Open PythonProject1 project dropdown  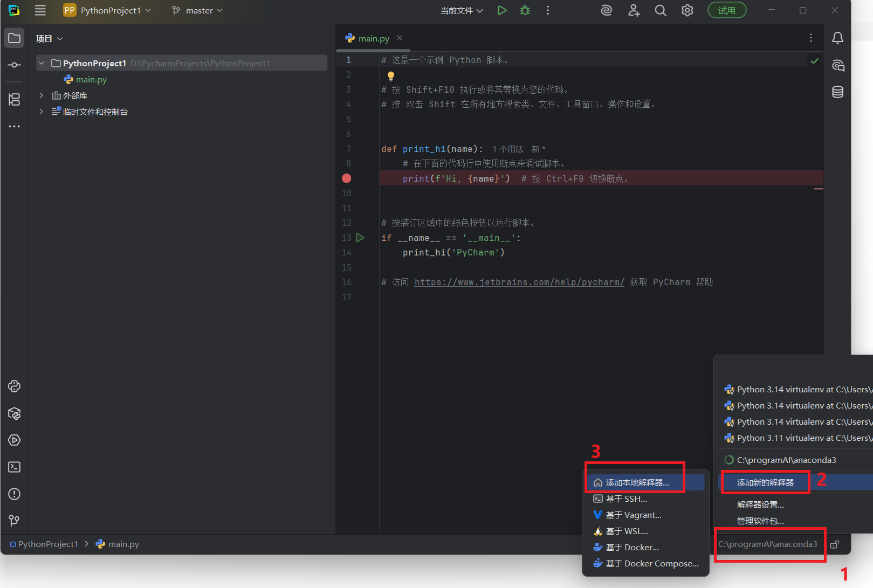pyautogui.click(x=107, y=10)
